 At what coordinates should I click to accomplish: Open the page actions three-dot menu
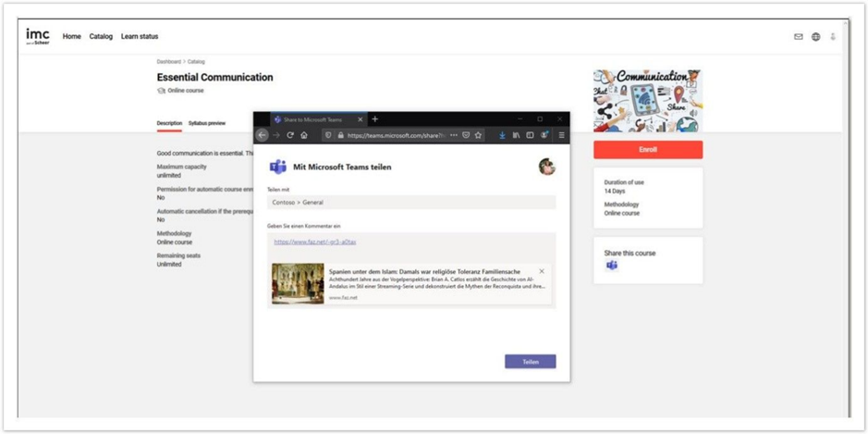pyautogui.click(x=453, y=135)
